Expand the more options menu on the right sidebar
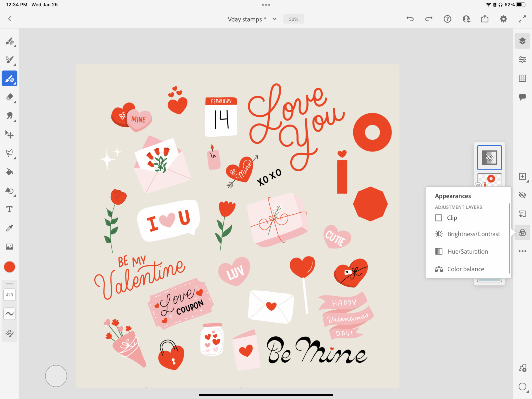 (x=522, y=251)
